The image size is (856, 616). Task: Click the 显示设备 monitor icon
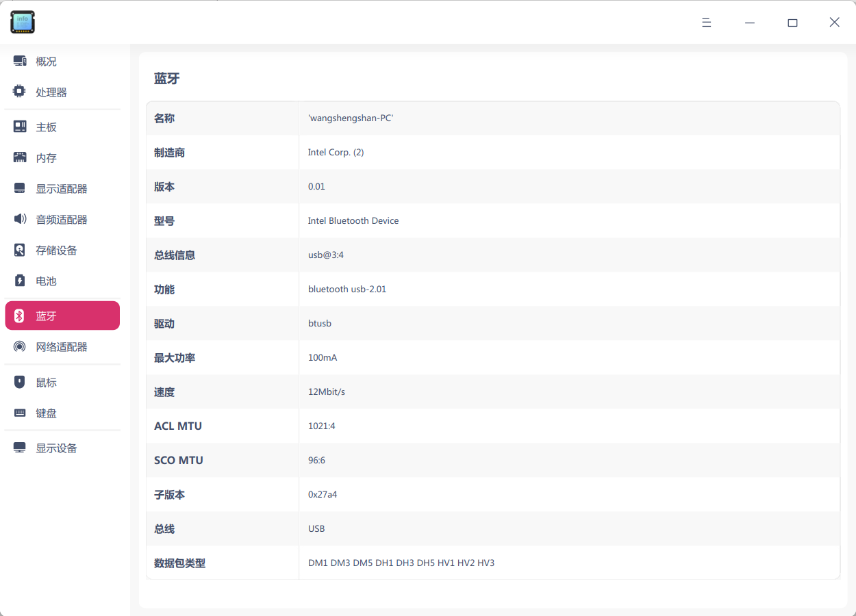point(18,447)
